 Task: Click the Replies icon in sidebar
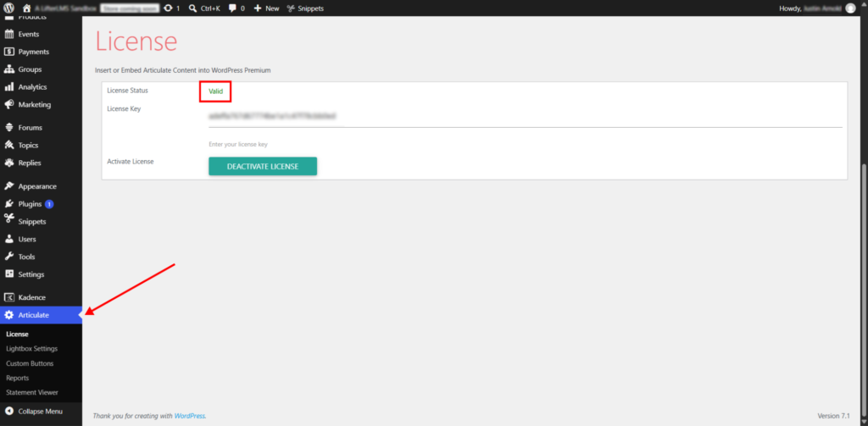[x=8, y=163]
